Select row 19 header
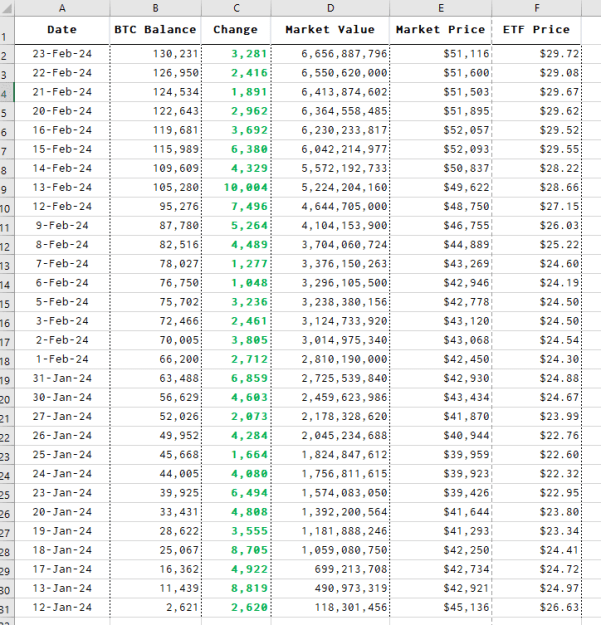Image resolution: width=601 pixels, height=625 pixels. tap(7, 378)
